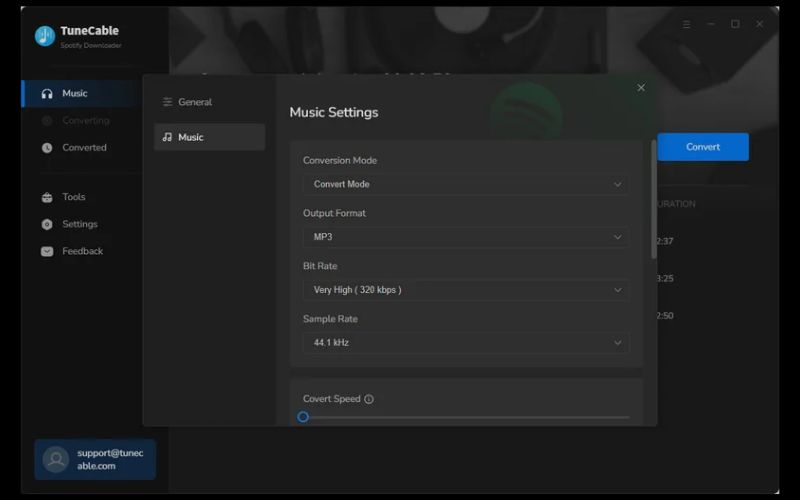Click the support@tunecable.com account label
This screenshot has width=800, height=500.
point(110,459)
